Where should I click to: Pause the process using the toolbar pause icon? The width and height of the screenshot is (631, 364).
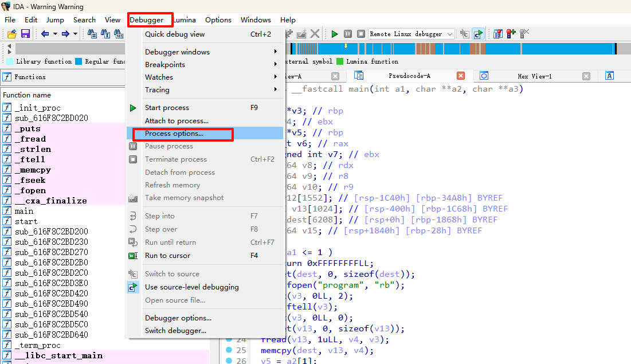click(348, 34)
